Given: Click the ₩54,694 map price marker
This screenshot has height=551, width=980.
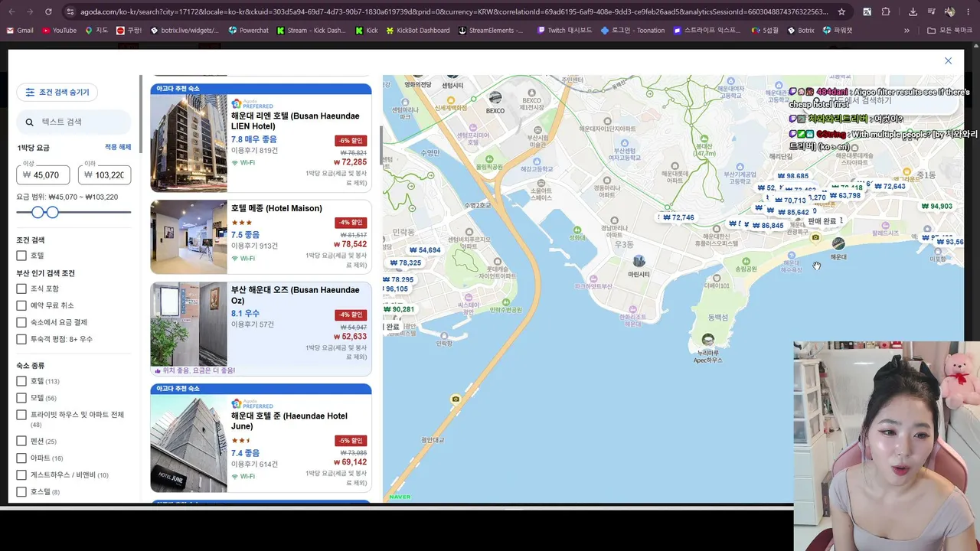Looking at the screenshot, I should coord(425,250).
